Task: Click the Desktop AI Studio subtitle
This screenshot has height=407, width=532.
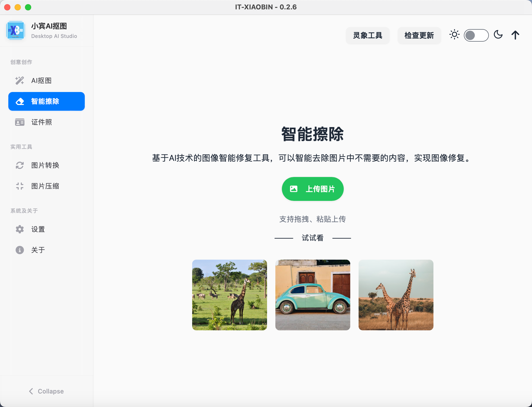Action: coord(54,36)
